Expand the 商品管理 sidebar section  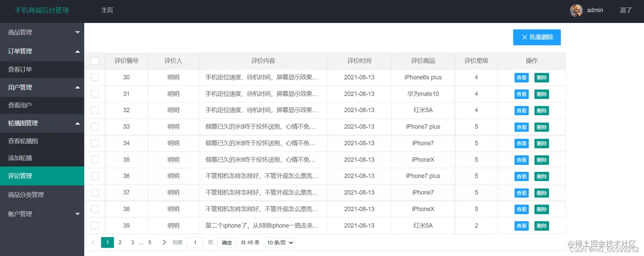[42, 32]
